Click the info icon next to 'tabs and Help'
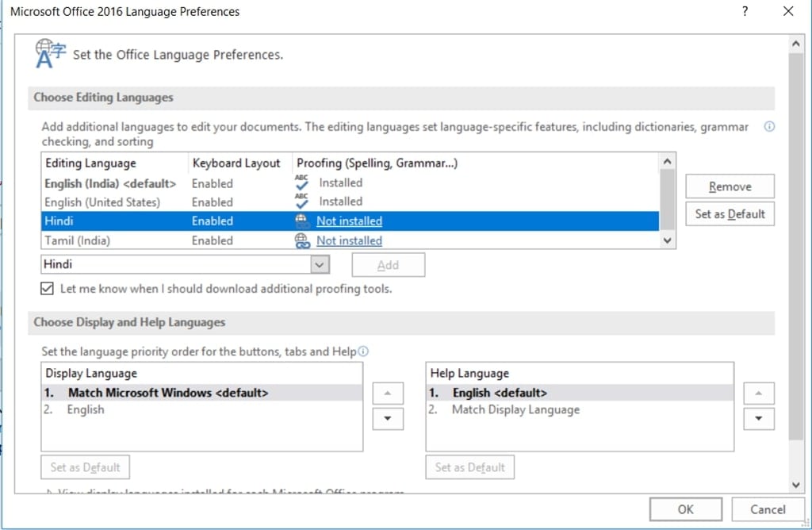Image resolution: width=812 pixels, height=530 pixels. 363,351
